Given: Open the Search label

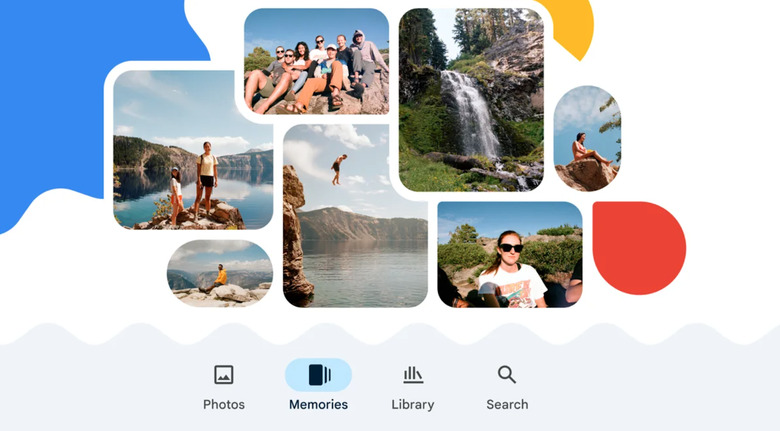Looking at the screenshot, I should [x=507, y=404].
